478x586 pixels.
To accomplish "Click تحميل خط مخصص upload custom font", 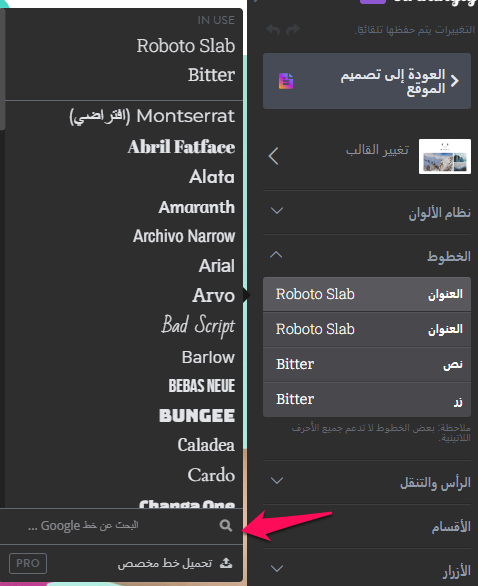I will 165,563.
